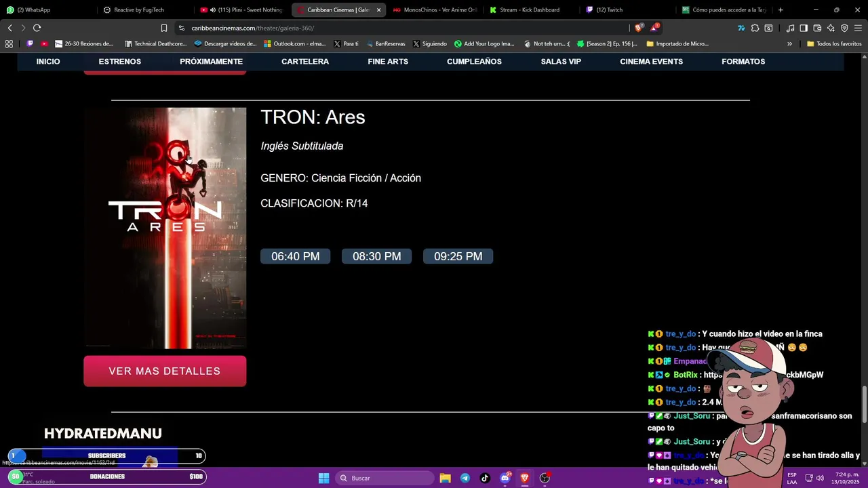Open Outlook.com bookmark
Image resolution: width=868 pixels, height=488 pixels.
(295, 43)
